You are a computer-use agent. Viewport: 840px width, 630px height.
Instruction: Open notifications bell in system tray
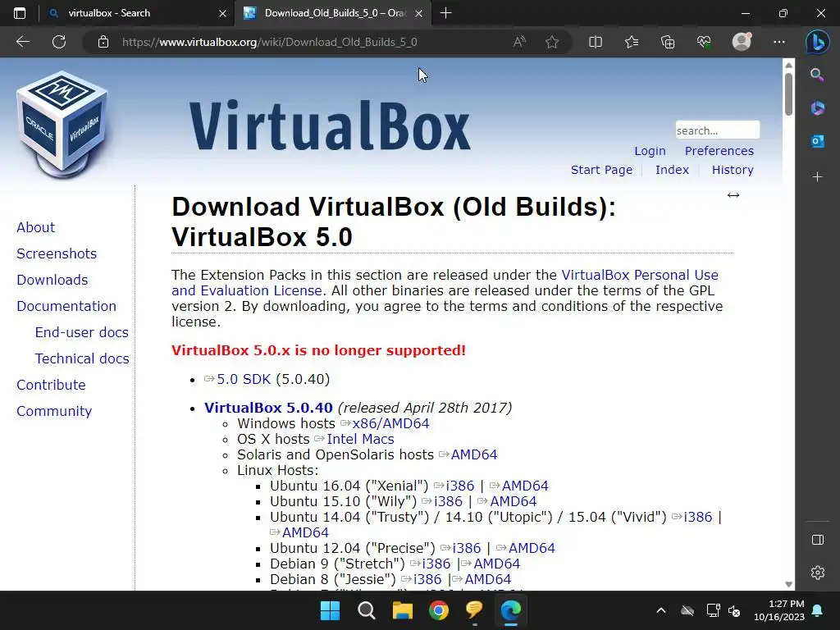[818, 610]
